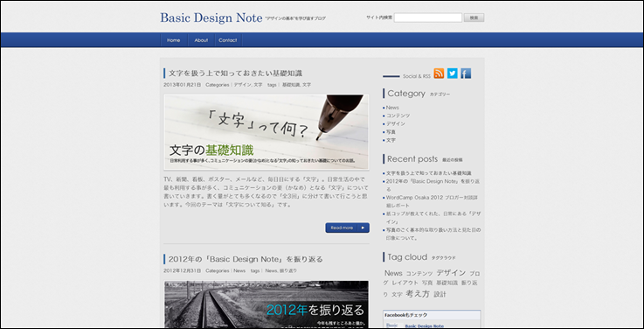
Task: Open the Twitter icon in Social & RSS
Action: [x=452, y=73]
